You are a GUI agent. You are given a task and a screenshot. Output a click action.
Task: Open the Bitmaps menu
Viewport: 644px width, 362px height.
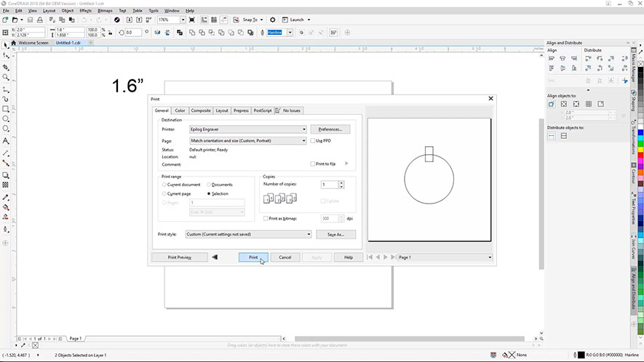pyautogui.click(x=106, y=11)
